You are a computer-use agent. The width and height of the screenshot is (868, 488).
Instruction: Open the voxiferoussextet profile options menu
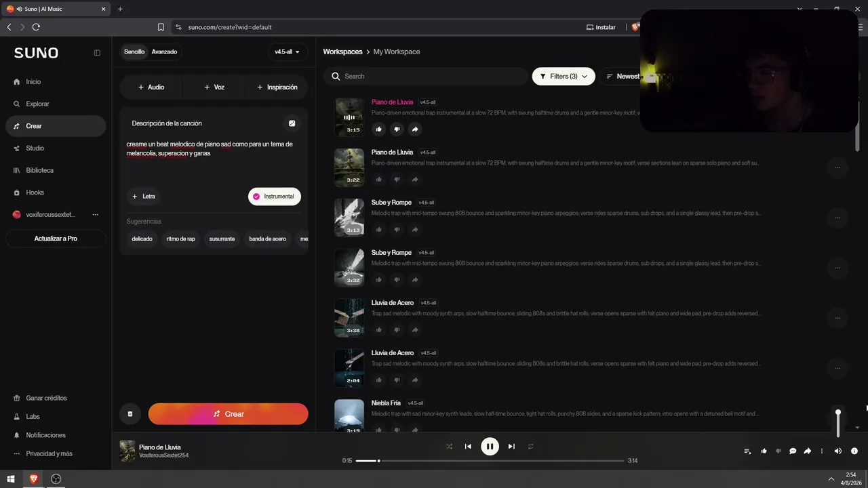click(x=95, y=215)
